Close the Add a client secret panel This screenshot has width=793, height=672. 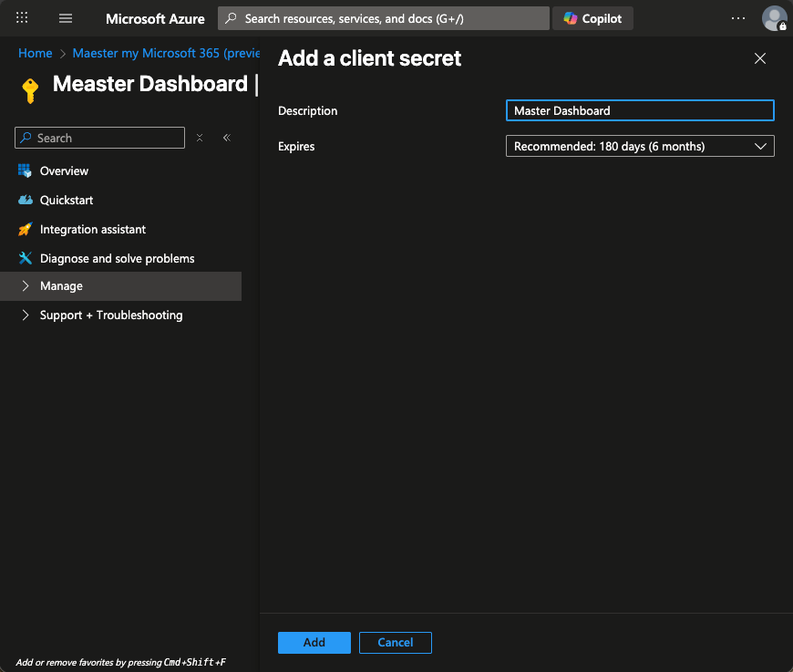[x=760, y=58]
